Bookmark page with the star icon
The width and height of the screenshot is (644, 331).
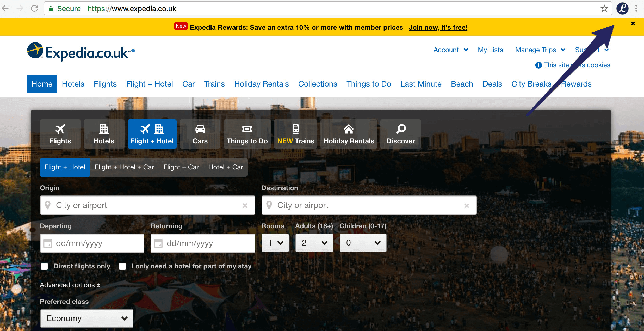604,9
